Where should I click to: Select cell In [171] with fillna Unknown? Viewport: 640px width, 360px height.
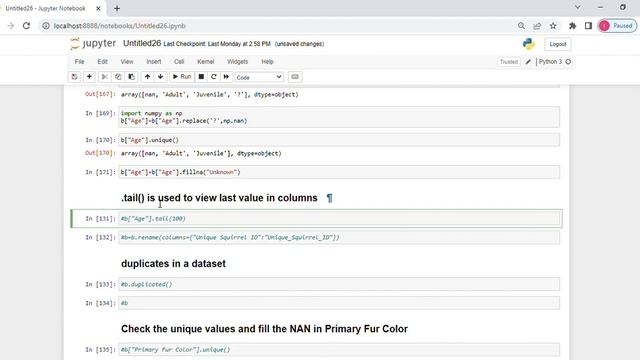pyautogui.click(x=339, y=172)
